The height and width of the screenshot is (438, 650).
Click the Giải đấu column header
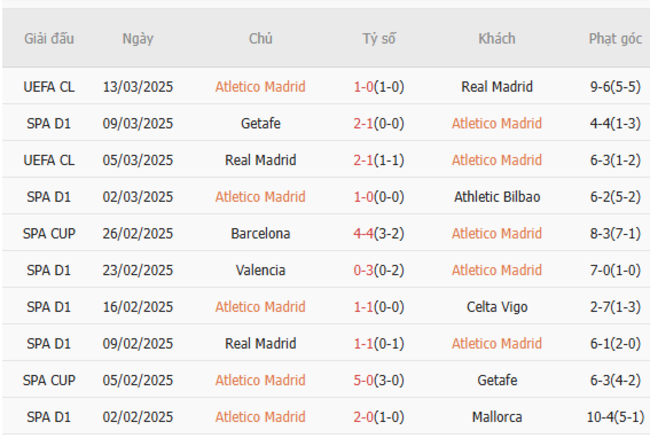click(49, 39)
